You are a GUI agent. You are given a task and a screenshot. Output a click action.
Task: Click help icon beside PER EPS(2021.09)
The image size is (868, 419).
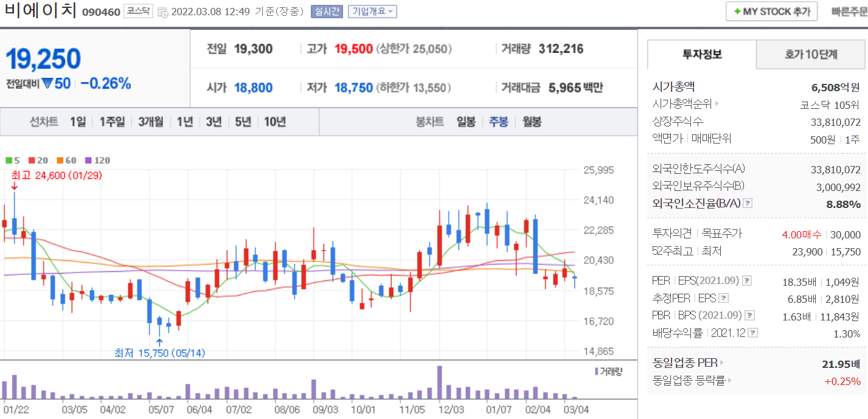coord(748,281)
